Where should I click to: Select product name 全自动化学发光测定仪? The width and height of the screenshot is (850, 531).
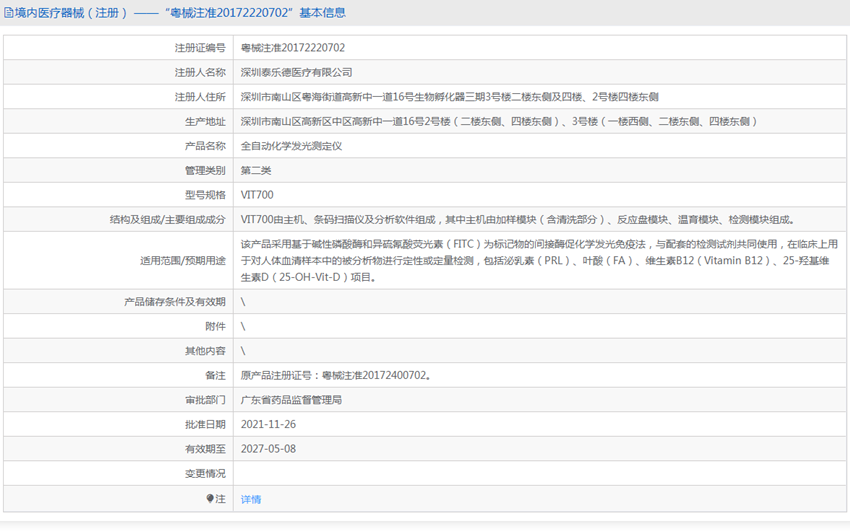click(291, 146)
